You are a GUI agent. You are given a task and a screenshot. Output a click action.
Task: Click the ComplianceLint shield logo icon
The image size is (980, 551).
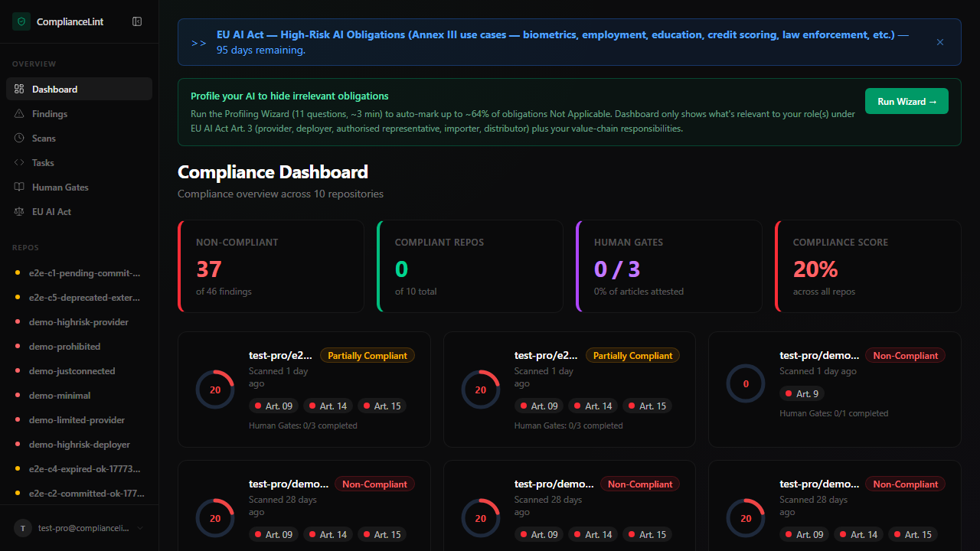click(21, 21)
